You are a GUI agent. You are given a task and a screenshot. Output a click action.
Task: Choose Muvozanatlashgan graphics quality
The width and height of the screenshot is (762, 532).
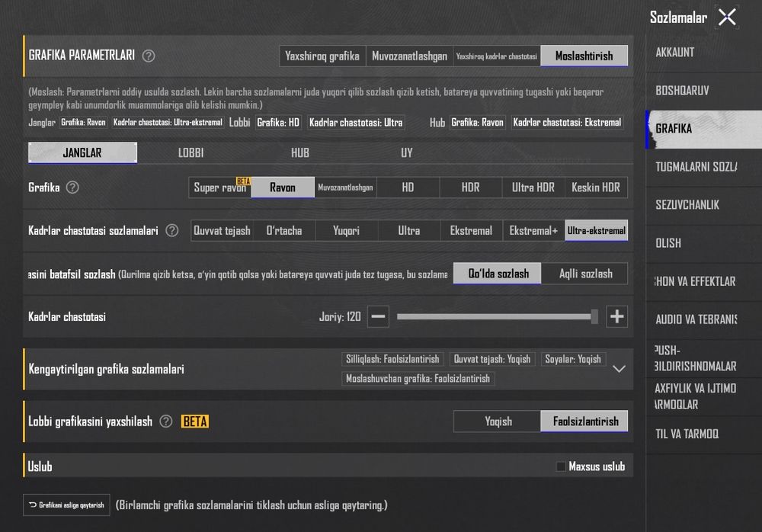click(x=345, y=187)
